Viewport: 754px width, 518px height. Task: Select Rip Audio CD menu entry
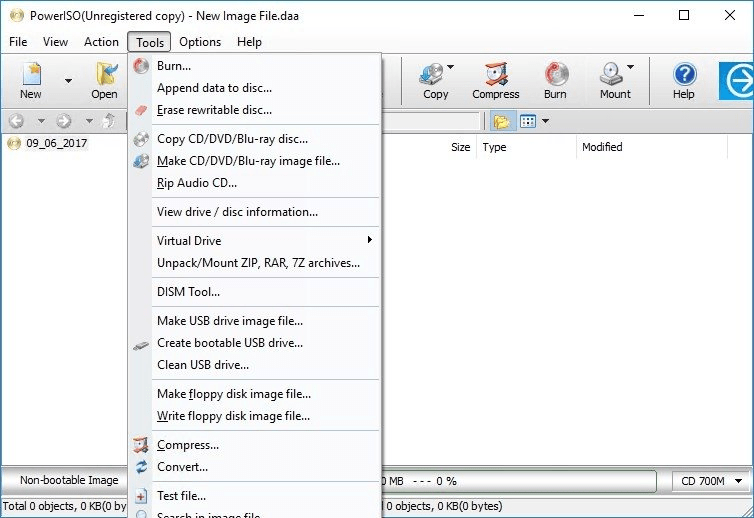[197, 183]
